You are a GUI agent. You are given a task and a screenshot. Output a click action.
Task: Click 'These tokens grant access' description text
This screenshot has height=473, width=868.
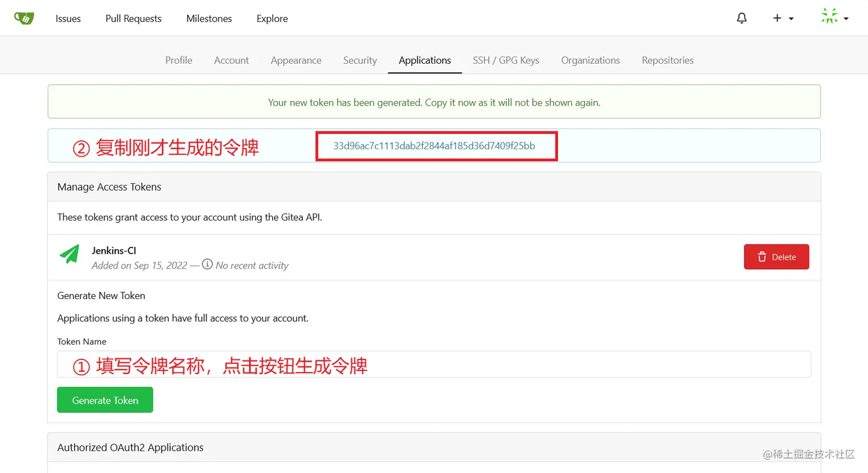coord(189,217)
